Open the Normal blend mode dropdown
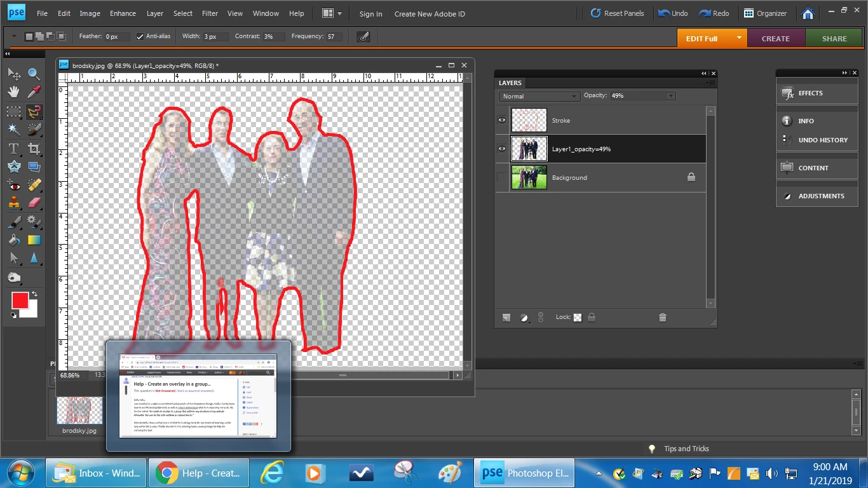Image resolution: width=868 pixels, height=488 pixels. [539, 96]
